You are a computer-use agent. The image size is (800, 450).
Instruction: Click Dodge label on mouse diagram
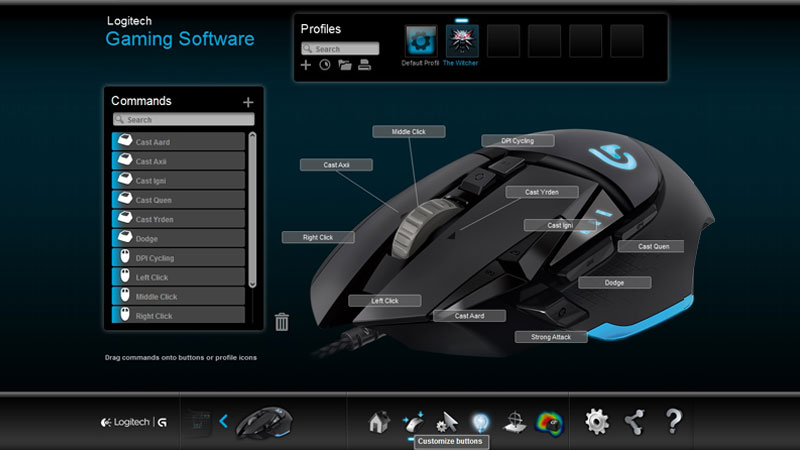click(614, 283)
